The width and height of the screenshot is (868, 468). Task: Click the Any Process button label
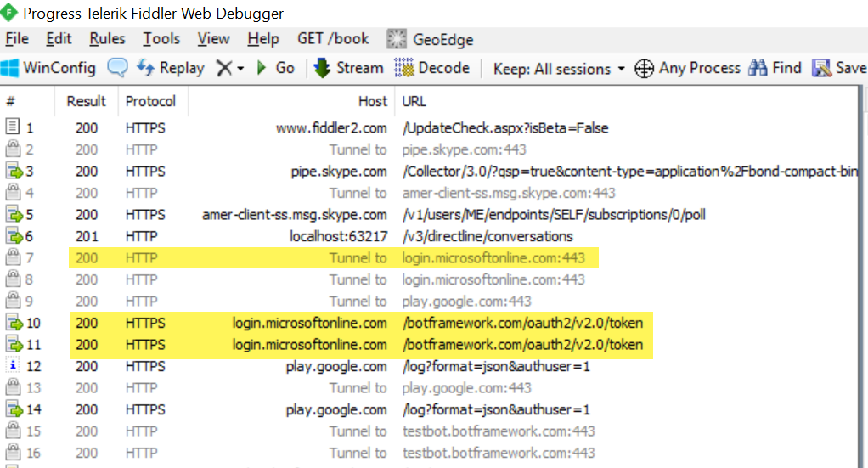click(700, 68)
